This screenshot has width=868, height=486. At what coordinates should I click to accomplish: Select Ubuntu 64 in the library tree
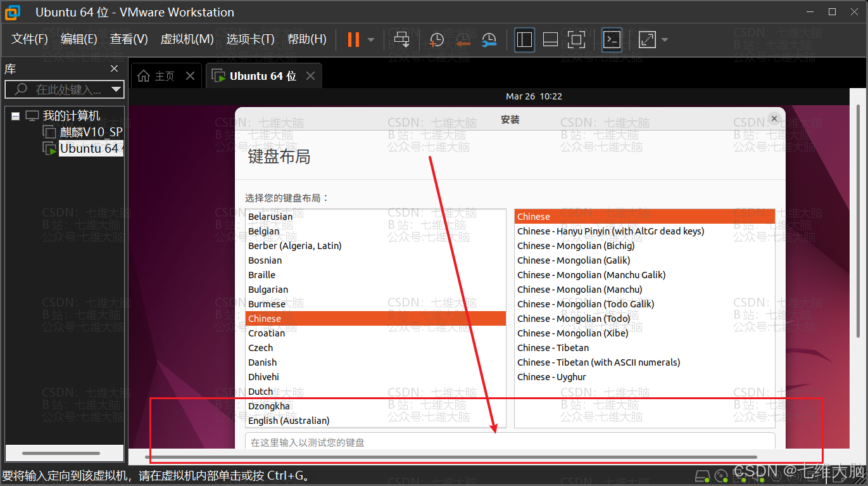click(x=91, y=148)
